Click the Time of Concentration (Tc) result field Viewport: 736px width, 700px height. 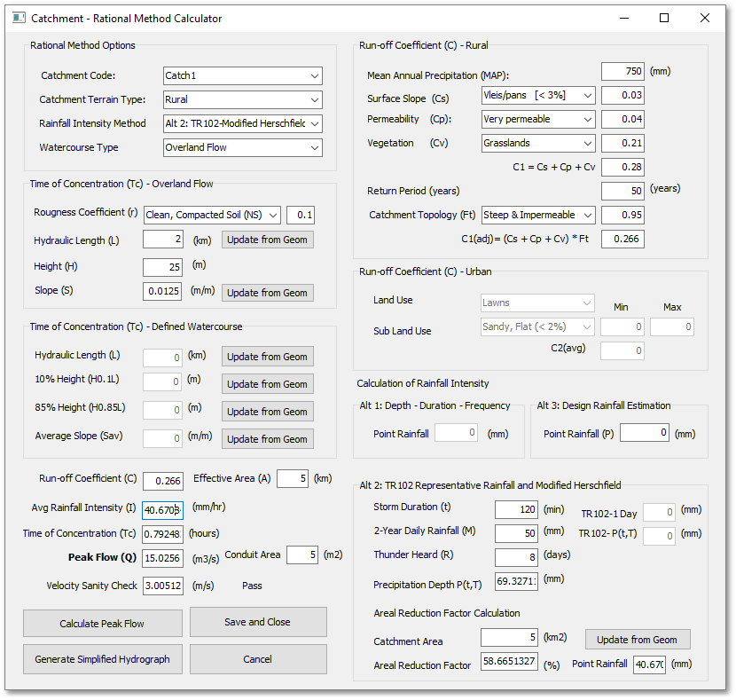pyautogui.click(x=163, y=534)
